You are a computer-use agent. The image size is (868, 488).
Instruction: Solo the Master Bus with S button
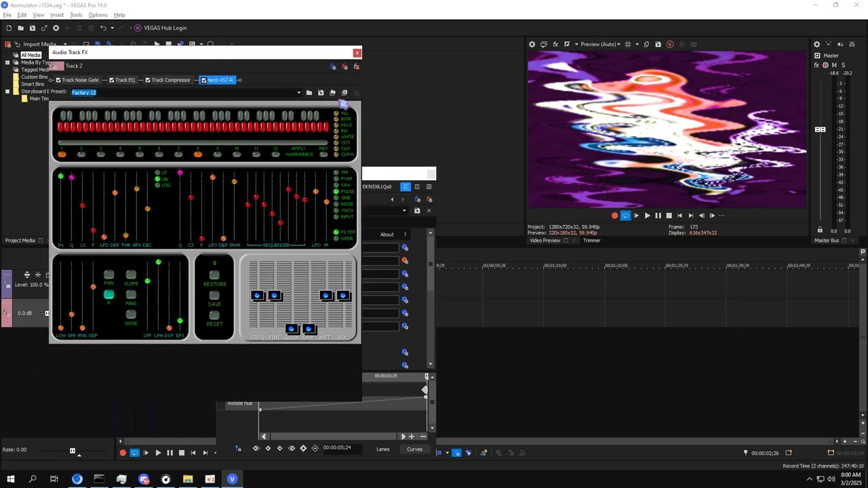click(843, 65)
